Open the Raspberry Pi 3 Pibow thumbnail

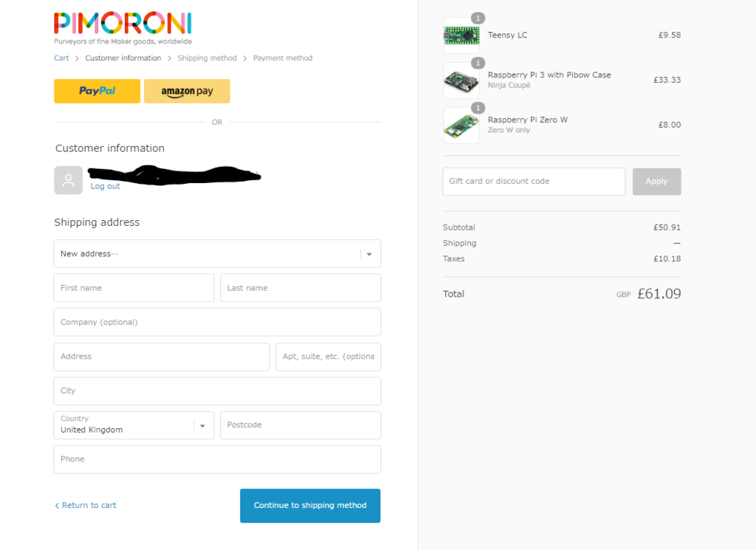(x=461, y=80)
